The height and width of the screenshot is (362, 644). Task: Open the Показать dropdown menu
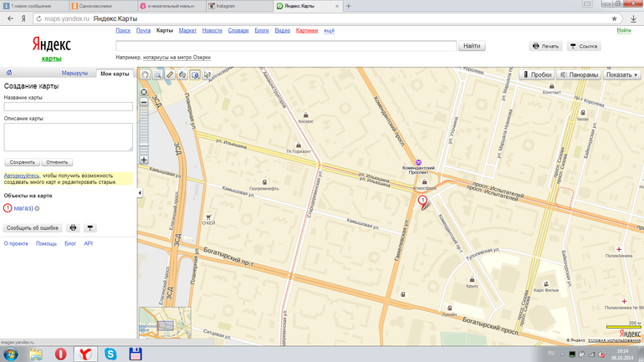tap(622, 74)
